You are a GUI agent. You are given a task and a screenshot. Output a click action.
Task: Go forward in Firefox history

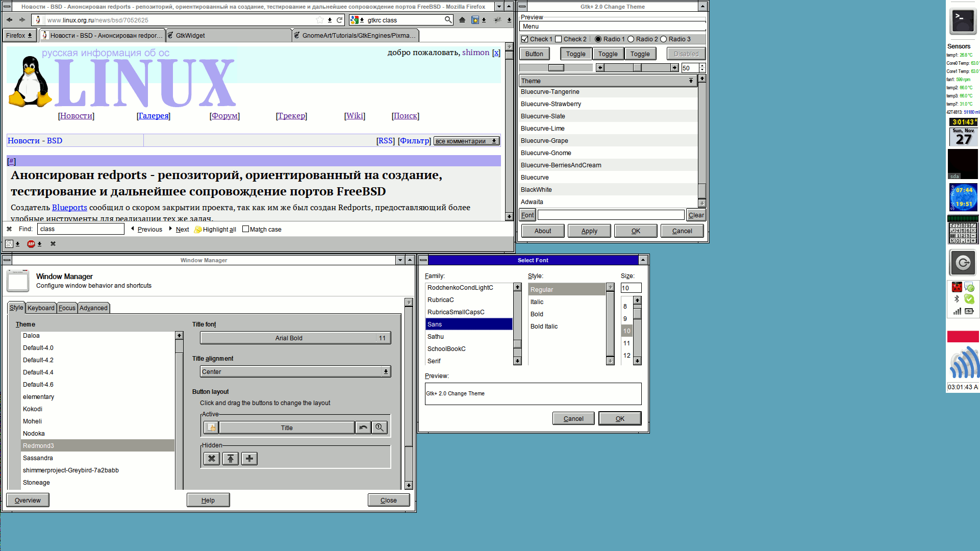pos(22,20)
